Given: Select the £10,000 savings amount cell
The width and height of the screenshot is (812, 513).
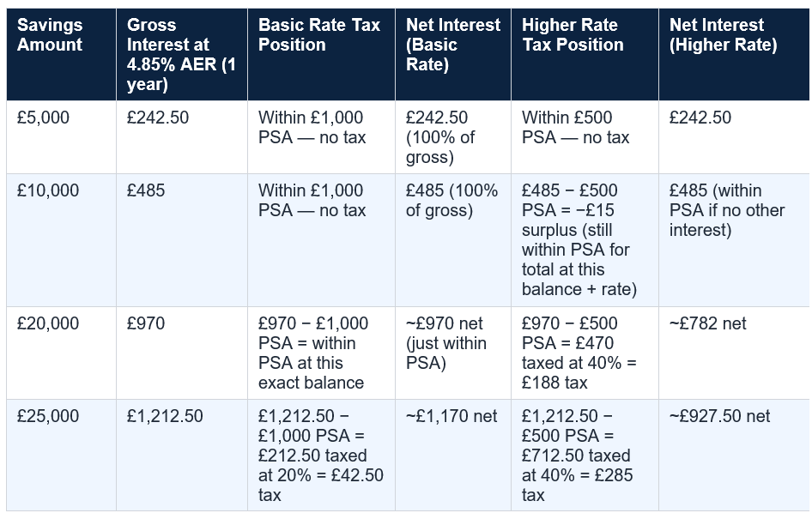Looking at the screenshot, I should 61,240.
